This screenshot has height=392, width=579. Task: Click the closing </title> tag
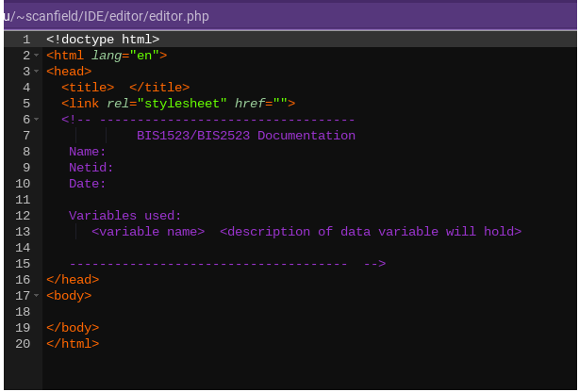[x=159, y=88]
